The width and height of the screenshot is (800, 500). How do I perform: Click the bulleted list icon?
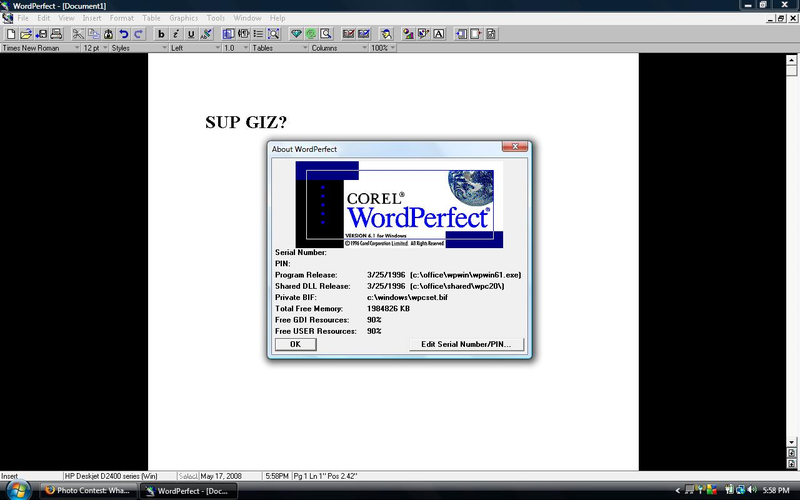coord(259,34)
